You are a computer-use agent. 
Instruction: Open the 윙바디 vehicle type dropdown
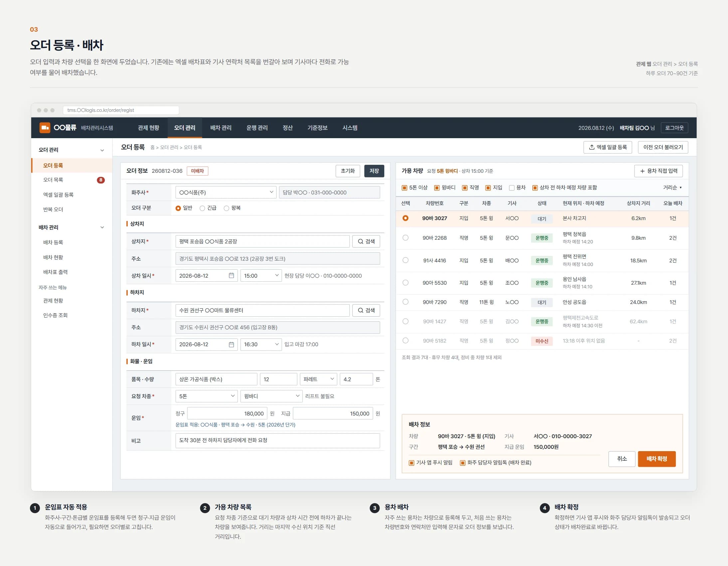click(271, 396)
